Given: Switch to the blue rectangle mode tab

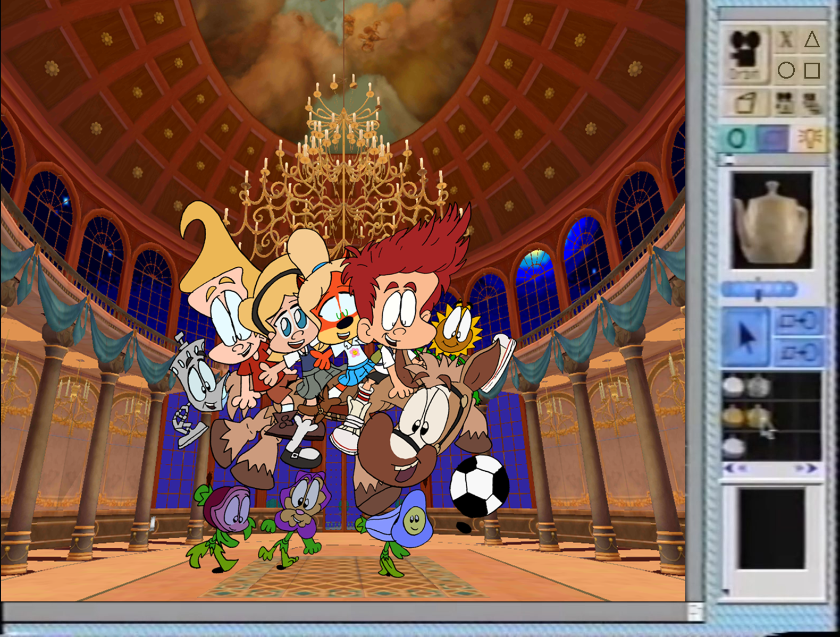Looking at the screenshot, I should coord(772,139).
